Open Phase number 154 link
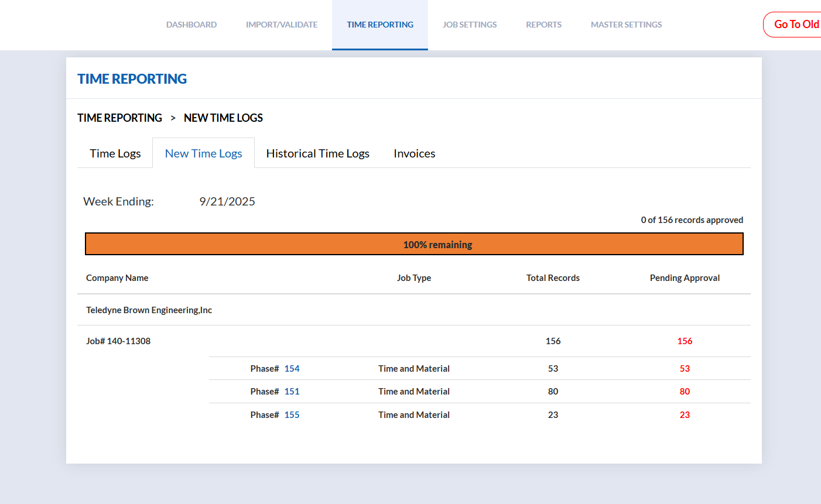Screen dimensions: 821x504 (292, 369)
